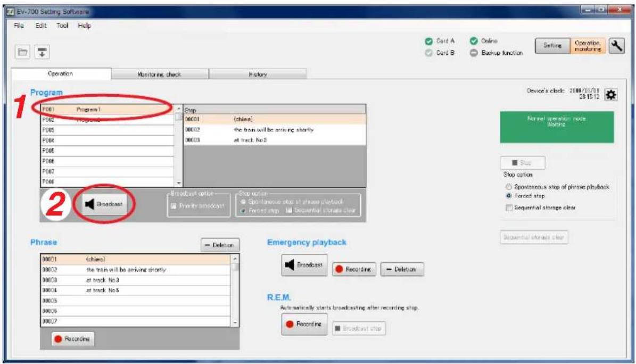Select step 'the train will be arriving shortly'
This screenshot has width=636, height=364.
coord(275,130)
